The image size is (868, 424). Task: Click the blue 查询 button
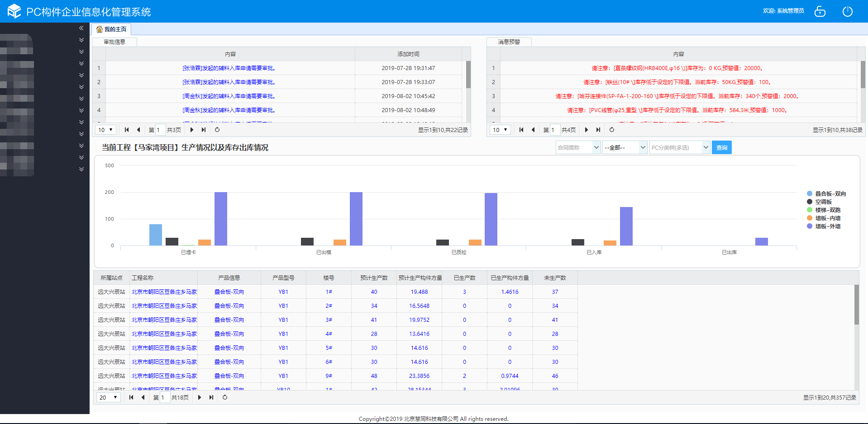click(721, 147)
